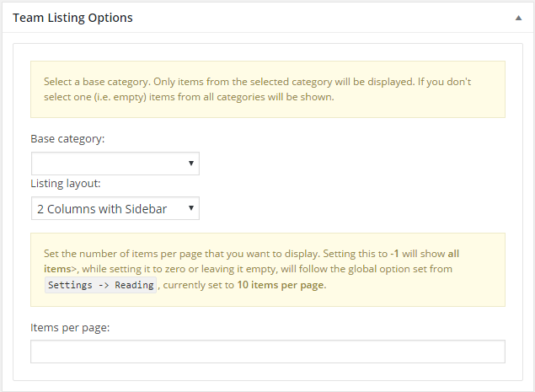Click the Settings -> Reading code text
535x392 pixels.
point(100,285)
